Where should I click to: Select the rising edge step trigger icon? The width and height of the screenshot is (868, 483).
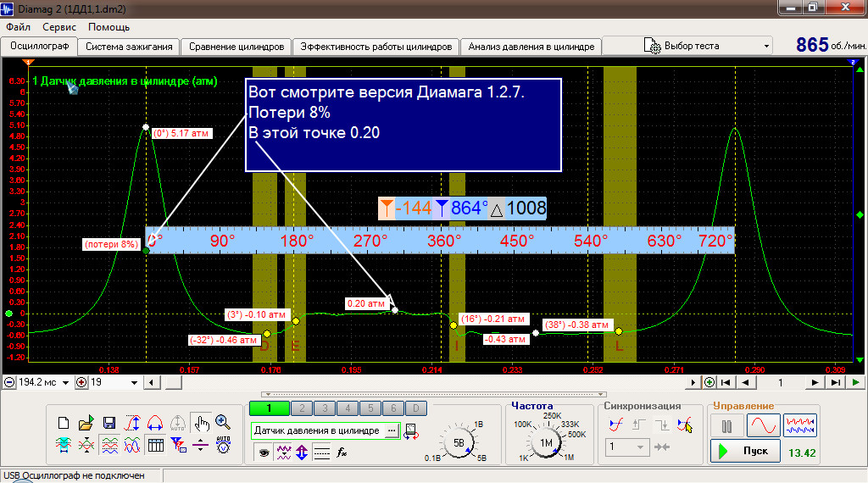pos(639,425)
